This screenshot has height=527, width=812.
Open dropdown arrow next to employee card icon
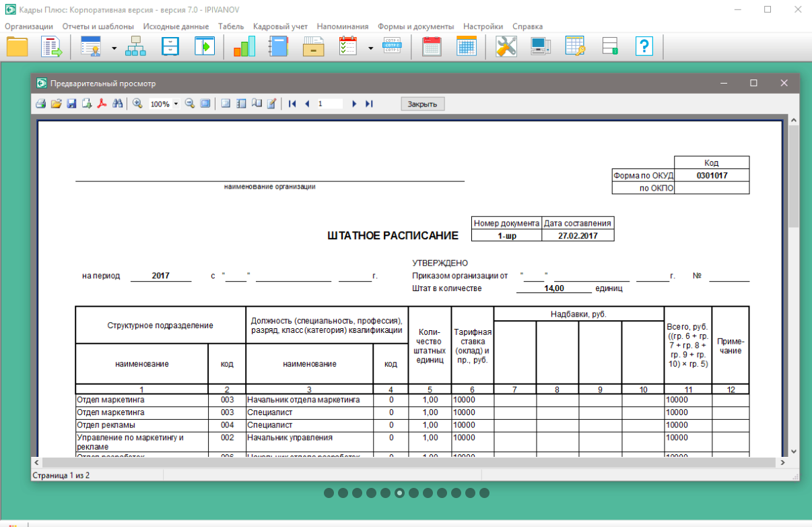click(x=114, y=48)
